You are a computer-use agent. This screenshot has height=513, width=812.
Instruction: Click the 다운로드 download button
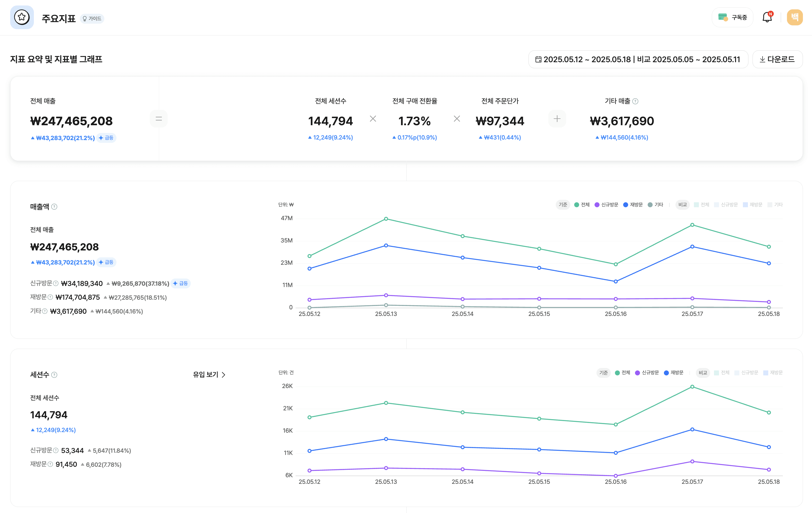point(777,59)
